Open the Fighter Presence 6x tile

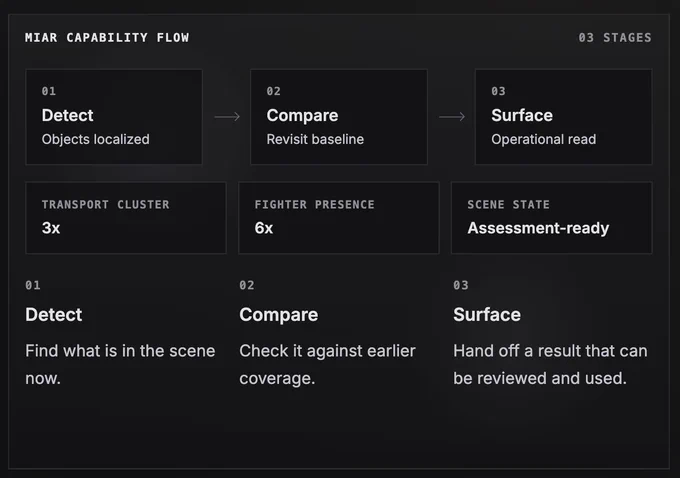339,218
